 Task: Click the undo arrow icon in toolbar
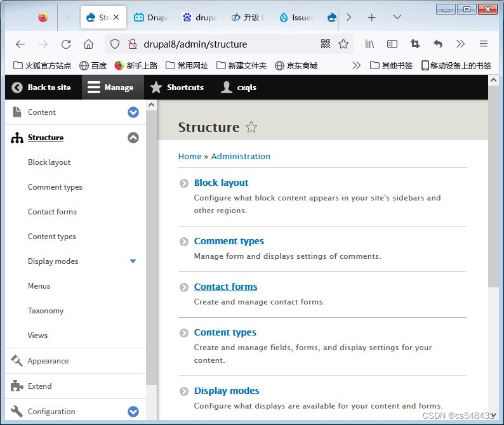438,44
